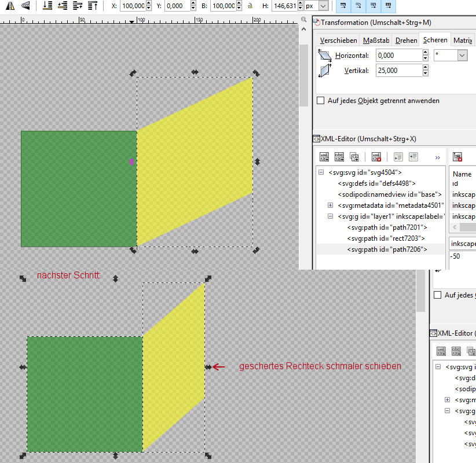476x463 pixels.
Task: Open the degree unit dropdown in Scheren
Action: (462, 56)
